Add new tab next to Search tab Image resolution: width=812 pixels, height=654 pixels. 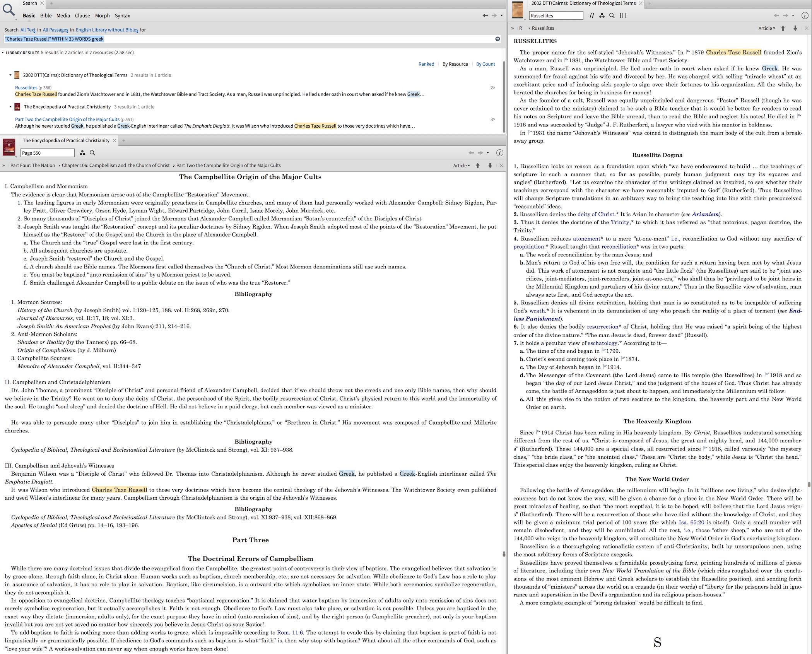(x=51, y=3)
